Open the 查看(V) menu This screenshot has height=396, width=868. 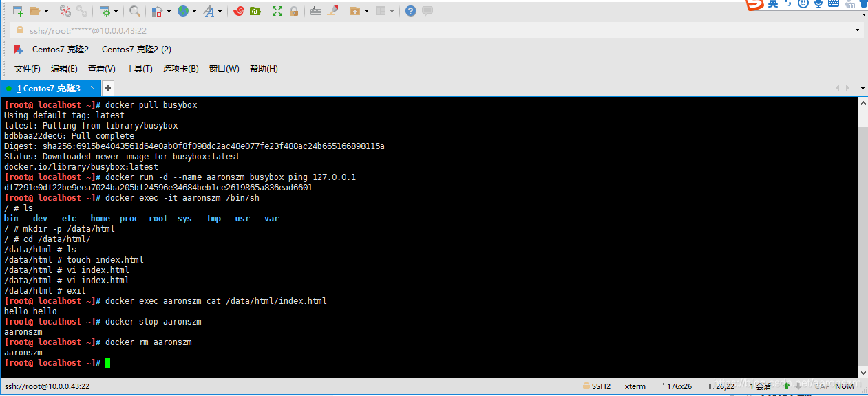pyautogui.click(x=101, y=69)
